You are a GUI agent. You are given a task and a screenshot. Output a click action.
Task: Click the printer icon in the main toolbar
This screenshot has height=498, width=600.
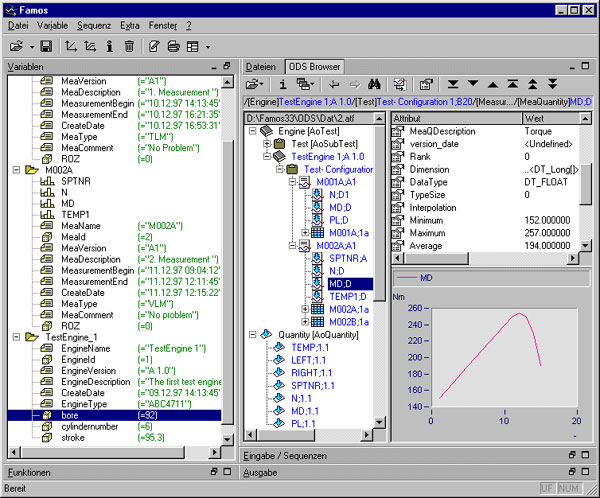[x=173, y=46]
